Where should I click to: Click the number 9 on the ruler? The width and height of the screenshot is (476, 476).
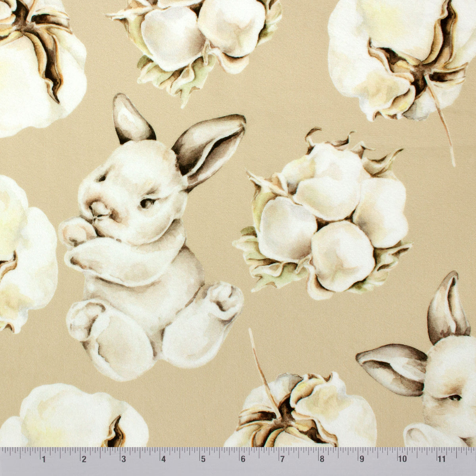click(361, 459)
